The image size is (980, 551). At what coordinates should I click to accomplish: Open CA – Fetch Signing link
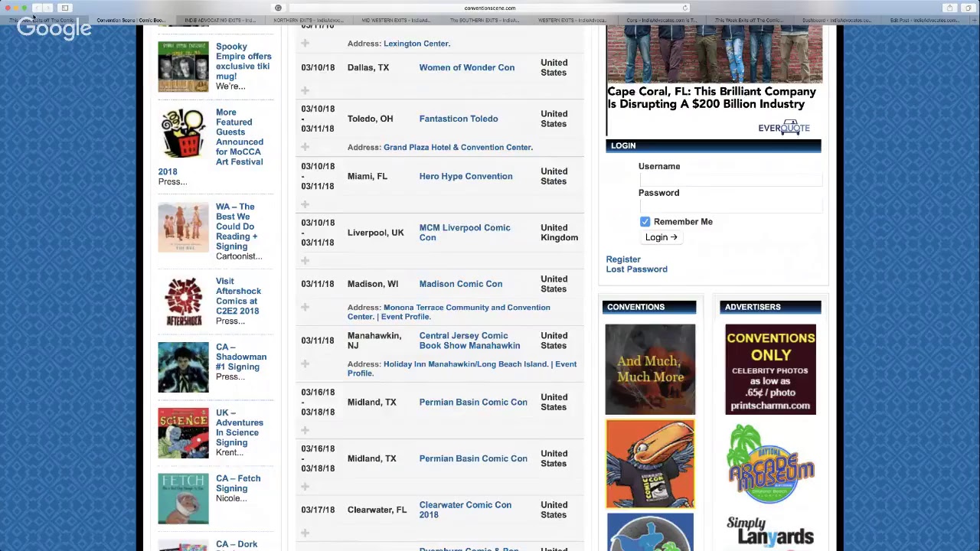(238, 484)
